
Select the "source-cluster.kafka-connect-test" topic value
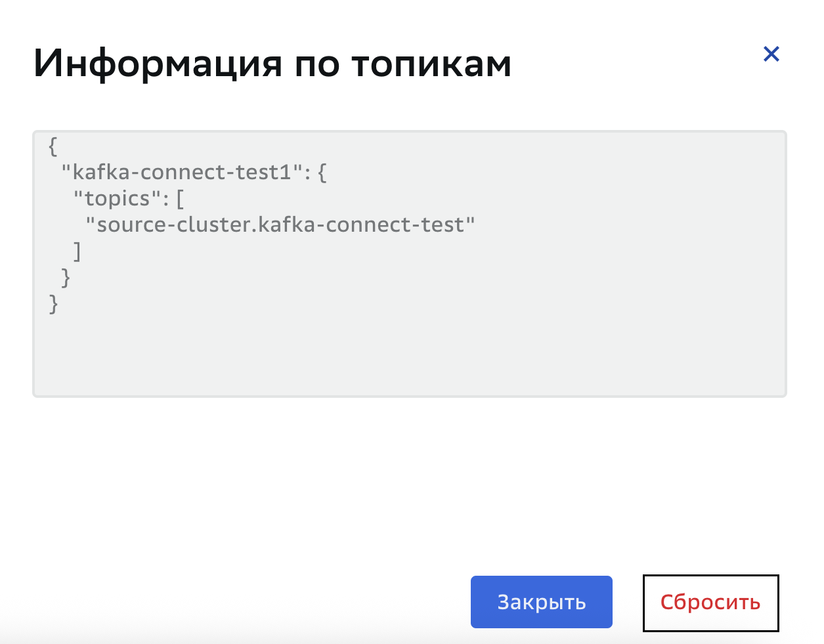(x=280, y=225)
